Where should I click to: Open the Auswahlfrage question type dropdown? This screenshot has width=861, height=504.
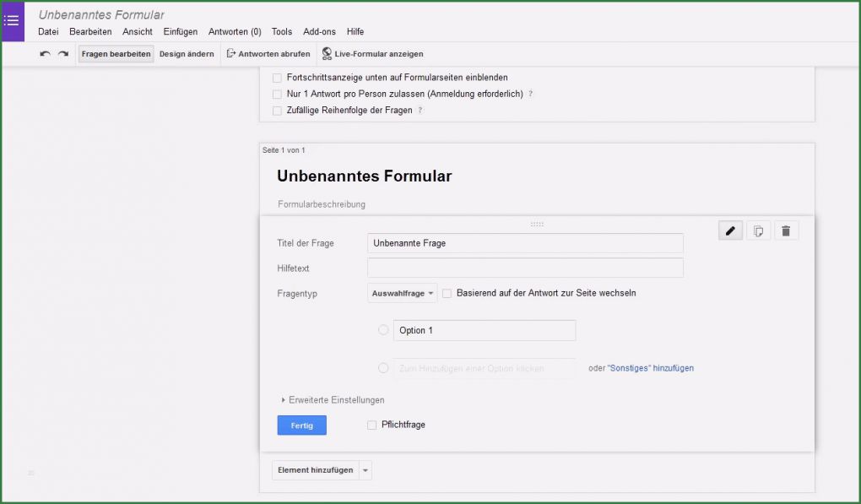pos(403,293)
